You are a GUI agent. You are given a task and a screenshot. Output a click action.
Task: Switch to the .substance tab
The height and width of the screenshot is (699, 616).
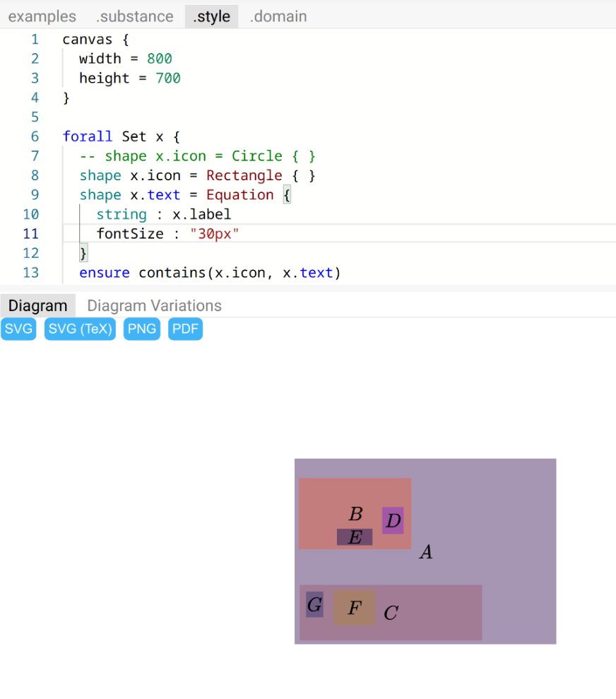[x=134, y=16]
